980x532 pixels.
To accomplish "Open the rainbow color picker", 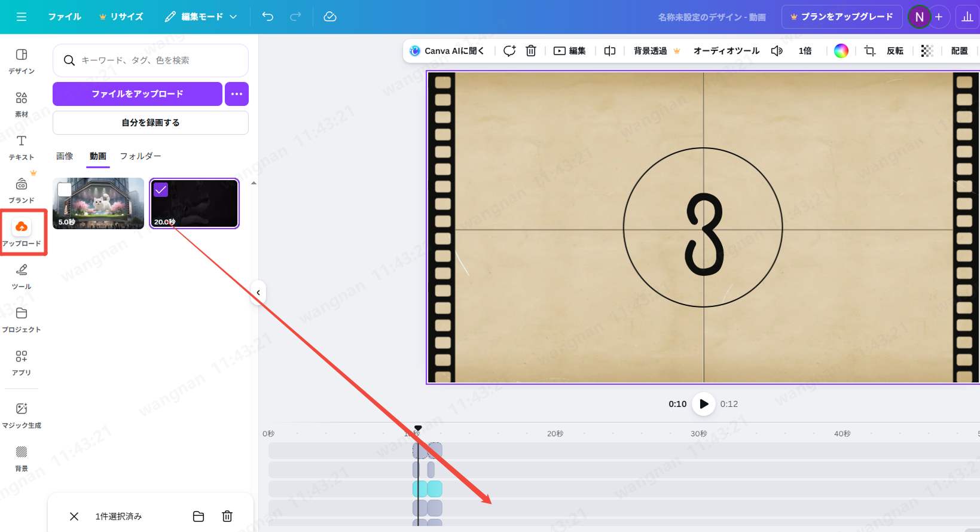I will (841, 51).
